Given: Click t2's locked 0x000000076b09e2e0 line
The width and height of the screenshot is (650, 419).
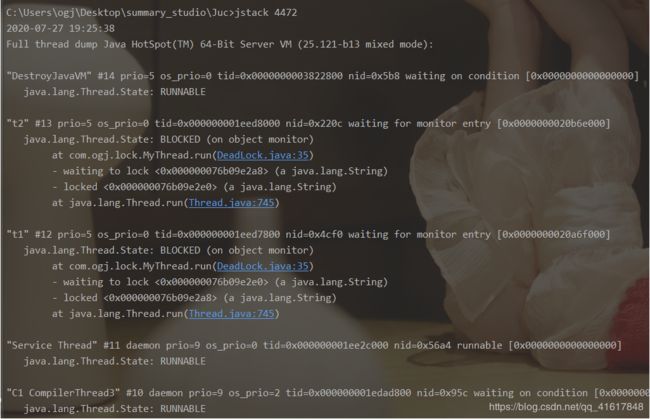Looking at the screenshot, I should 194,187.
